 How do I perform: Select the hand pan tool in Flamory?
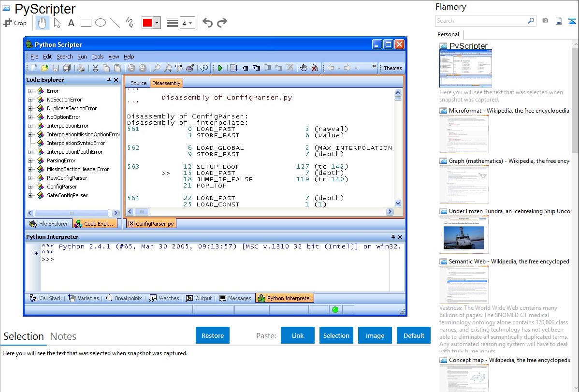click(x=42, y=23)
